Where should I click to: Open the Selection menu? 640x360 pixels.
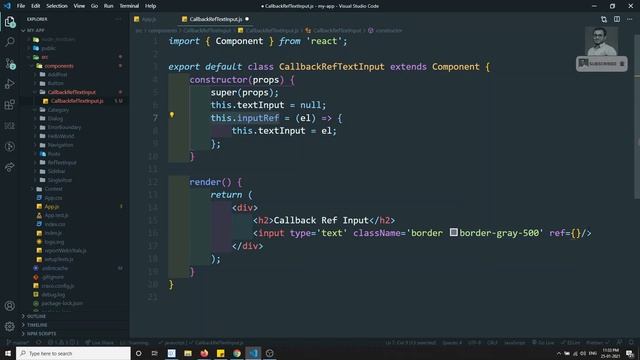57,6
